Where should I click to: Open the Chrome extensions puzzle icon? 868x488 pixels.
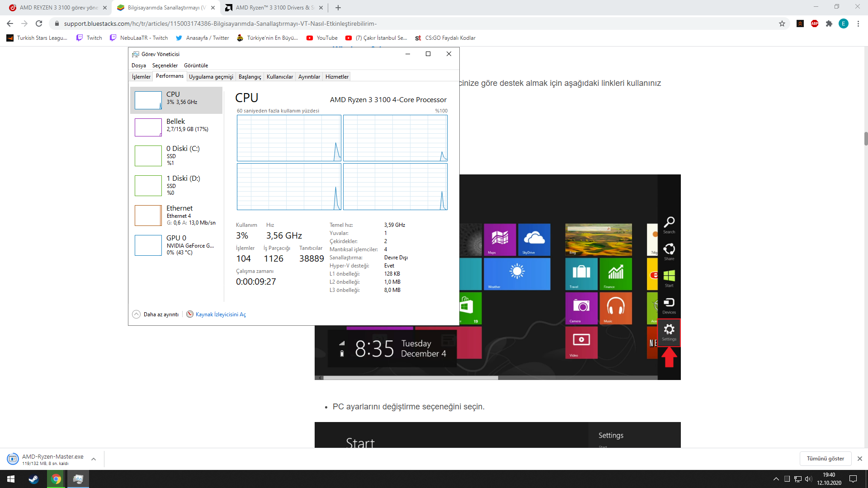click(x=829, y=23)
